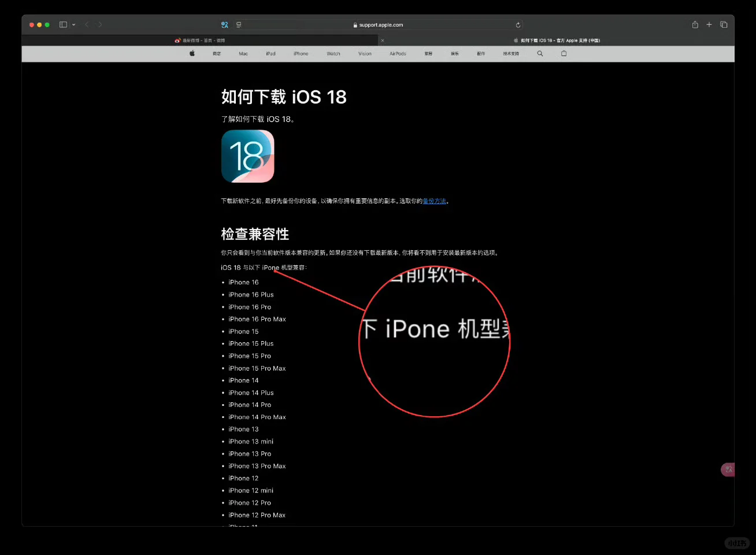Go forward to the next page

(100, 25)
